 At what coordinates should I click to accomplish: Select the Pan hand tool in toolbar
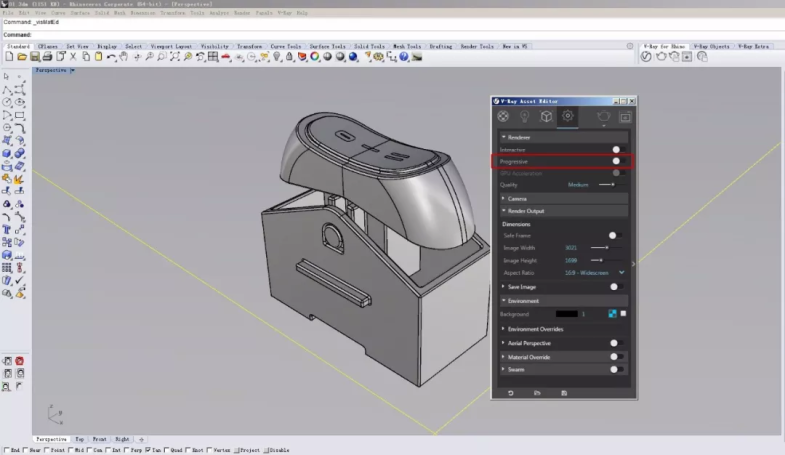pos(123,57)
